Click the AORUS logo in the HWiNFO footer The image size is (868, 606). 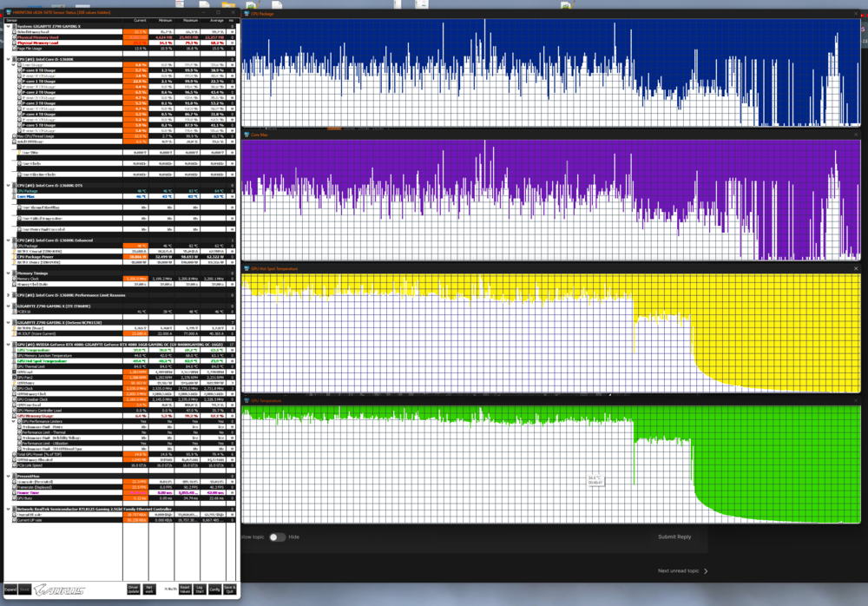(59, 590)
